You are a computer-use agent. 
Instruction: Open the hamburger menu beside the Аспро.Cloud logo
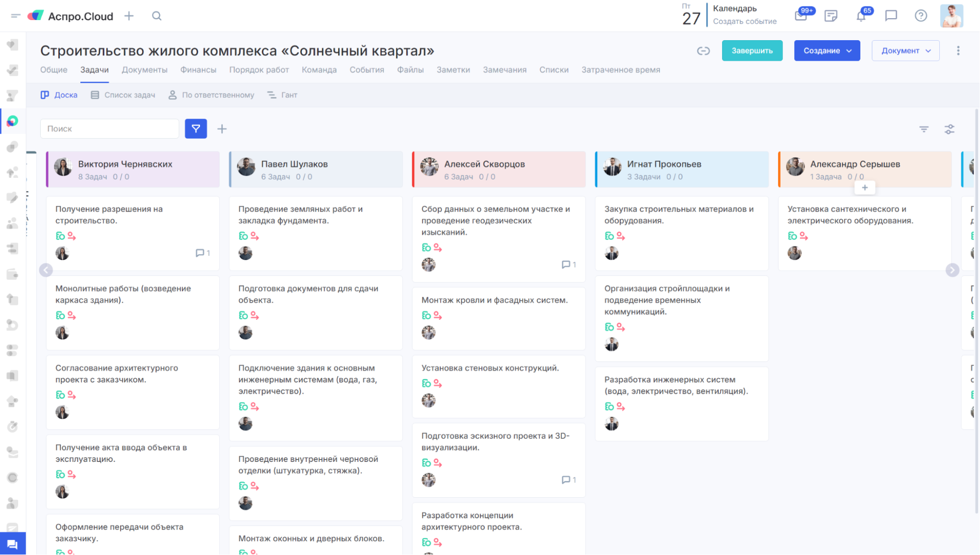16,16
